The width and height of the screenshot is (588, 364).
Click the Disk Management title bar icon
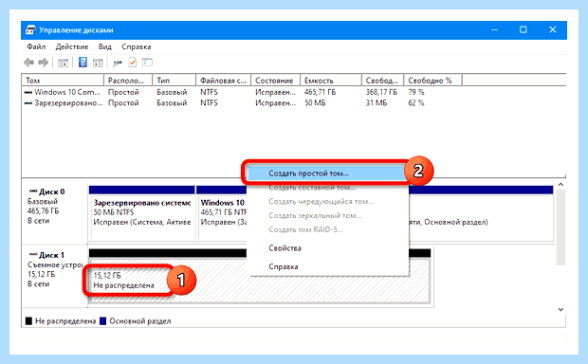30,30
